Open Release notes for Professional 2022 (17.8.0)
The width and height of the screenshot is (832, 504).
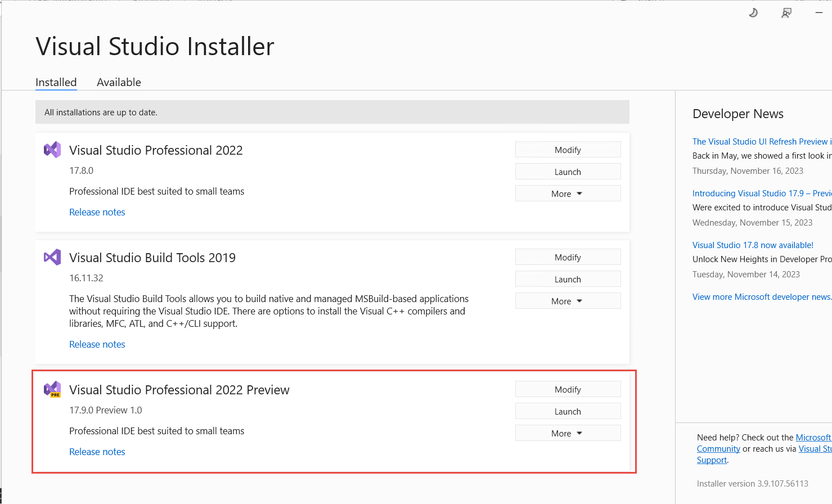point(97,212)
